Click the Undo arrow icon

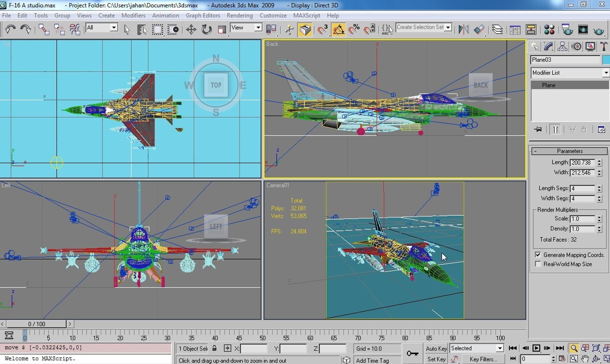coord(10,30)
